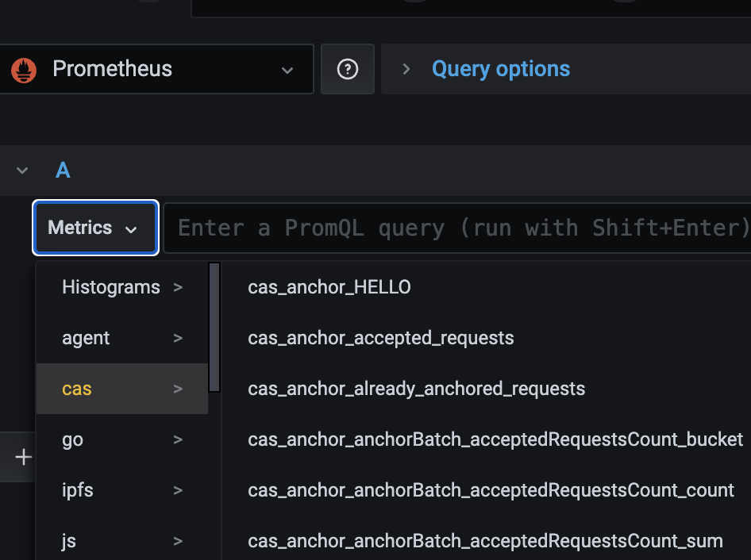Choose the highlighted cas category

pos(122,389)
